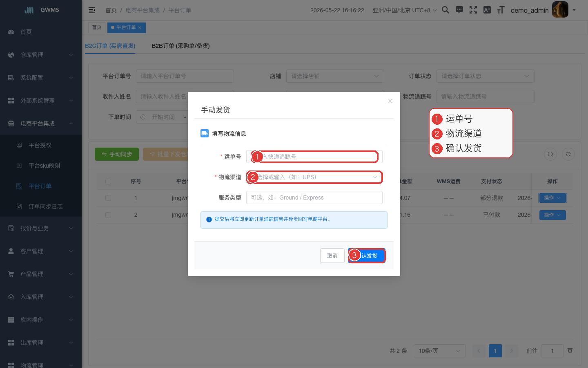Screen dimensions: 588x368
Task: Expand 出库管理 sidebar menu
Action: click(x=41, y=343)
